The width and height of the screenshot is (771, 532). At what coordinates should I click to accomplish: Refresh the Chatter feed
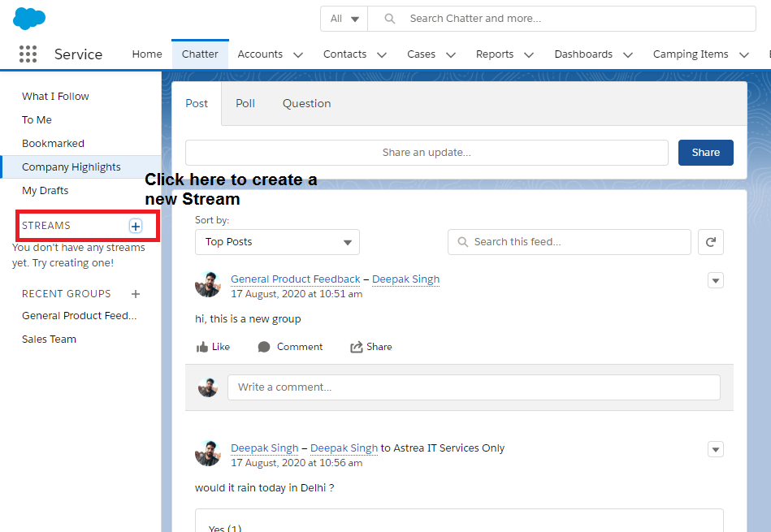click(x=711, y=241)
